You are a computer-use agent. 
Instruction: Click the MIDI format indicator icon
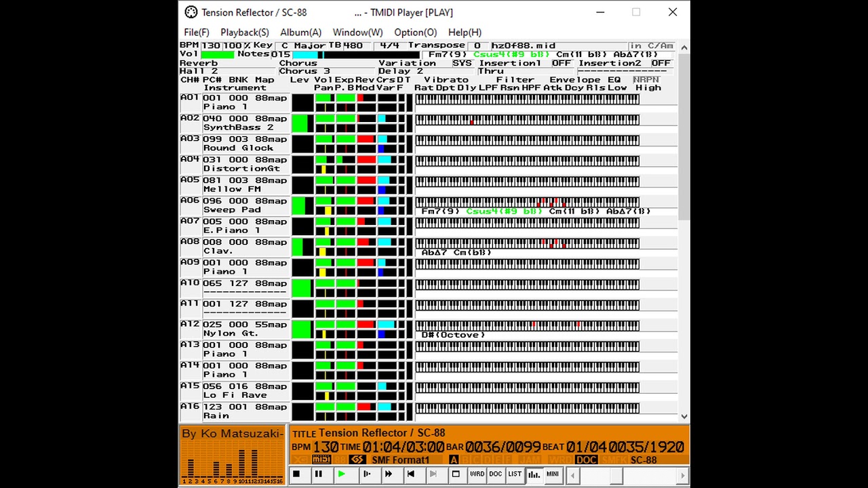click(321, 460)
